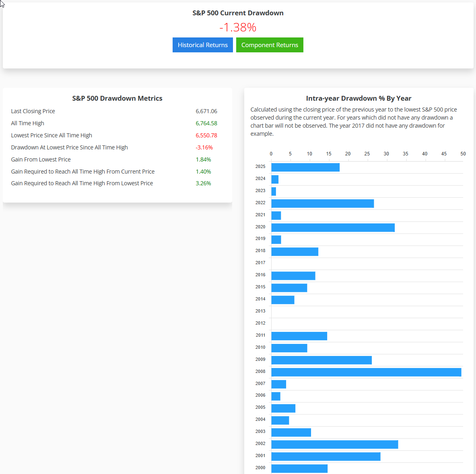The height and width of the screenshot is (474, 476).
Task: Click the 2004 drawdown bar
Action: point(280,420)
